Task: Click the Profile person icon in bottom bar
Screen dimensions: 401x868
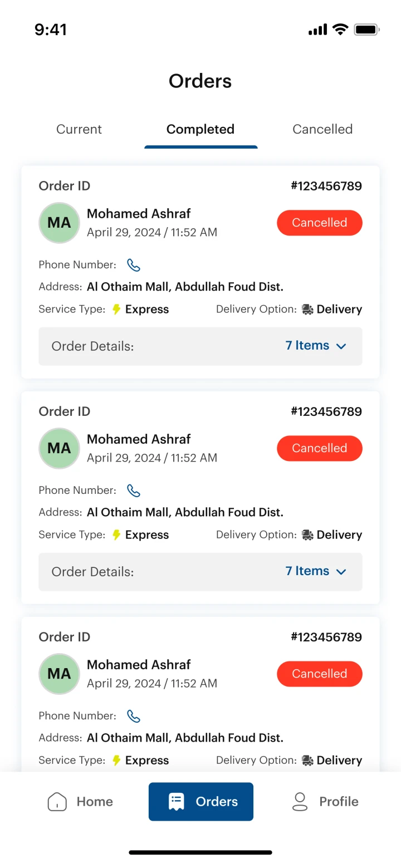Action: tap(300, 802)
